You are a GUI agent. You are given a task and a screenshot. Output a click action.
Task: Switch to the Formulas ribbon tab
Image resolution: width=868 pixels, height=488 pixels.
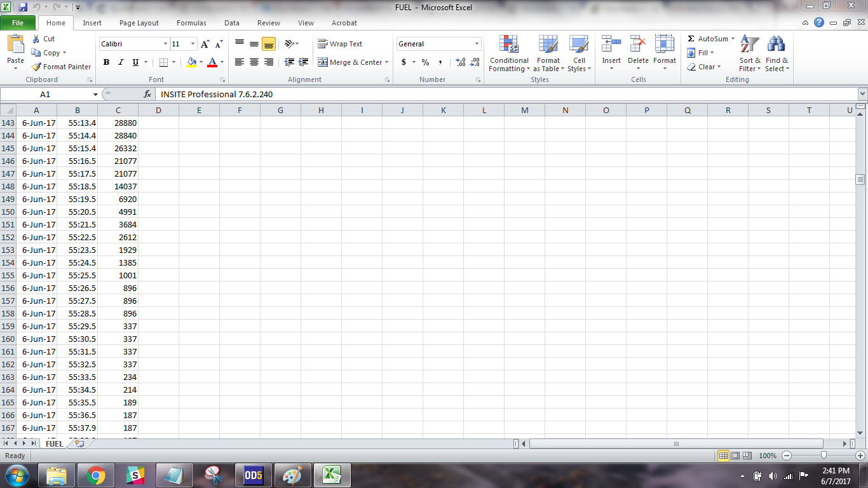tap(191, 23)
